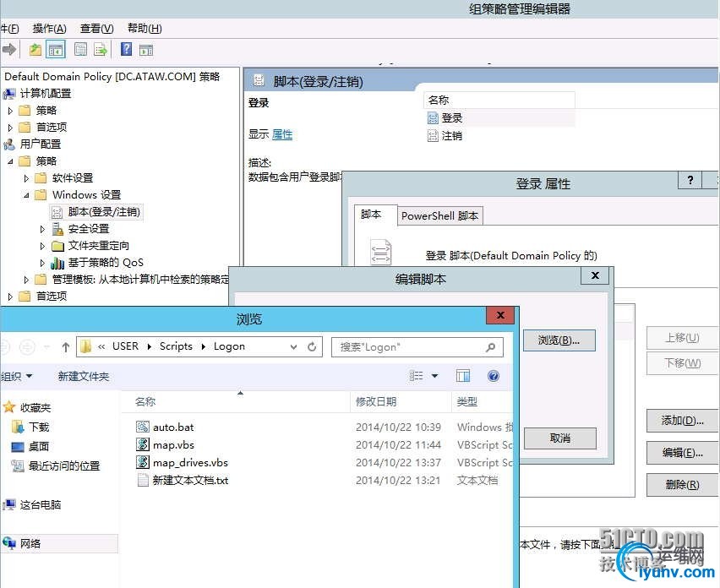Open 最近访问的位置 in sidebar
720x588 pixels.
pyautogui.click(x=56, y=465)
